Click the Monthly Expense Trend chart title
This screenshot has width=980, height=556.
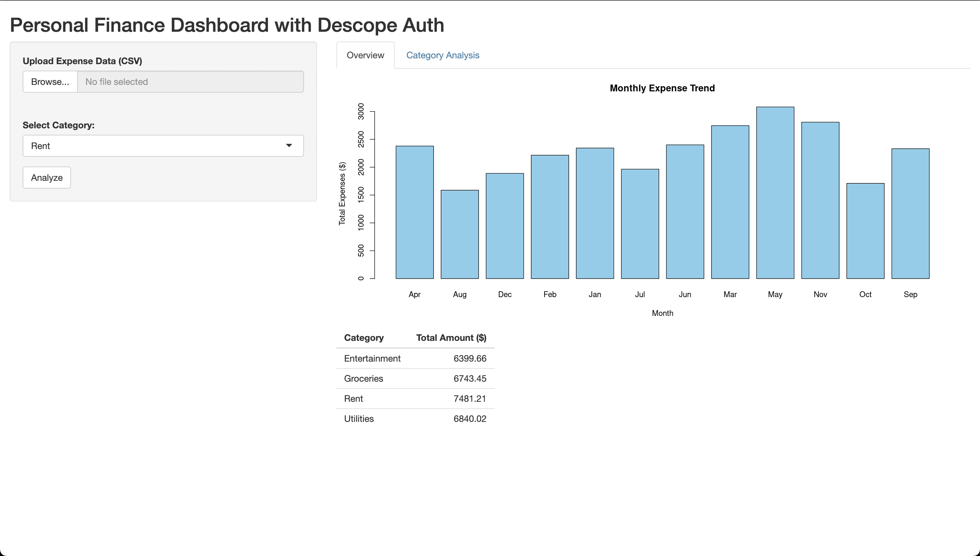662,88
